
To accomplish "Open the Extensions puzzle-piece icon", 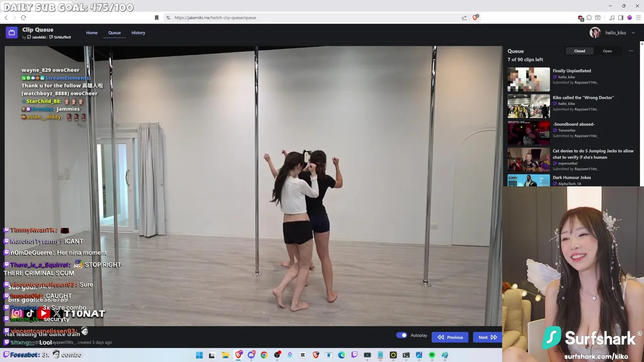I will pos(589,18).
